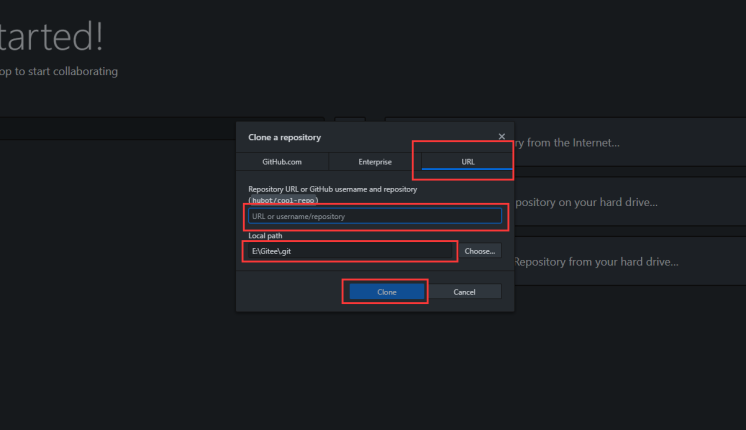Close the Clone a repository dialog

(x=501, y=136)
